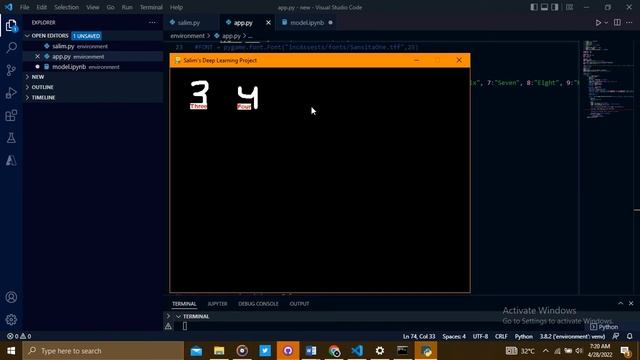Switch to the OUTPUT panel tab

pos(299,304)
